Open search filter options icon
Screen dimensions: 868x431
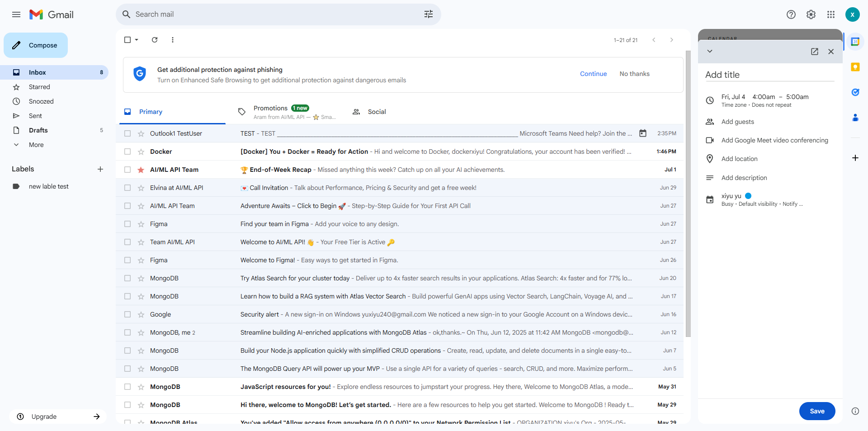click(429, 14)
